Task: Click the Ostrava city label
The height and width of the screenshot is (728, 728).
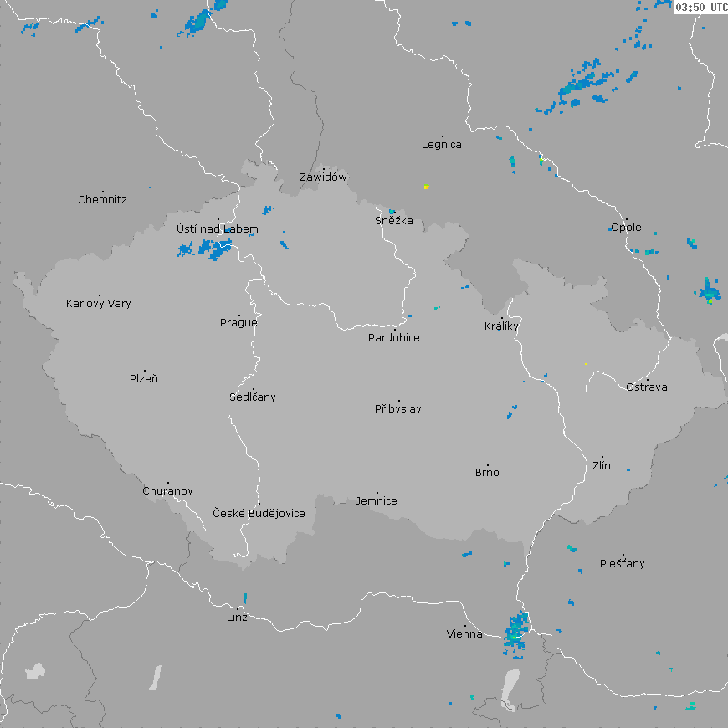Action: click(647, 387)
